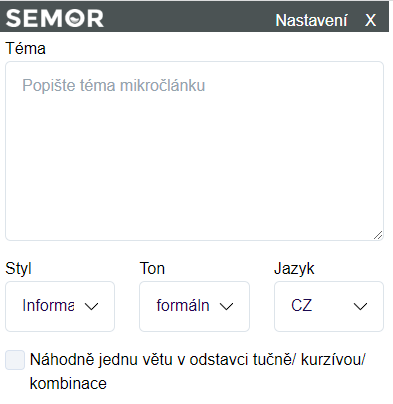Screen dimensions: 393x404
Task: Click the Jazyk label above the dropdown
Action: point(294,269)
